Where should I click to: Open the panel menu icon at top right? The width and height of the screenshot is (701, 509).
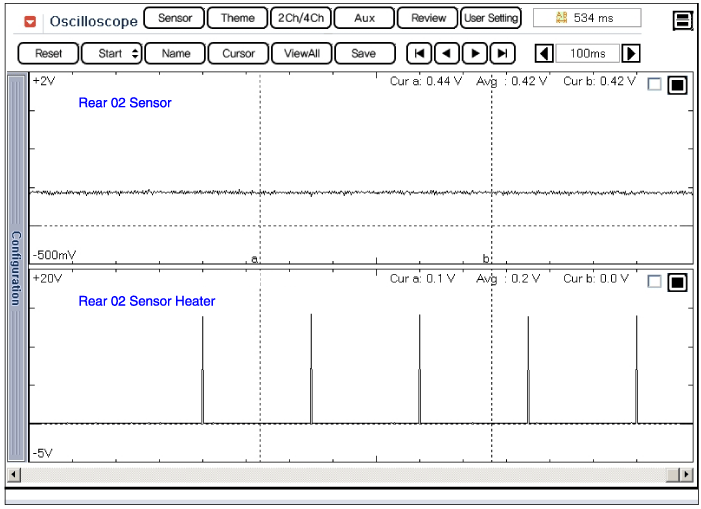point(683,21)
